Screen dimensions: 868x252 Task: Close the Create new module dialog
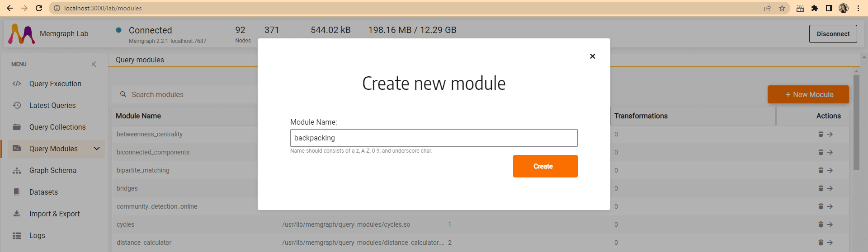(592, 56)
